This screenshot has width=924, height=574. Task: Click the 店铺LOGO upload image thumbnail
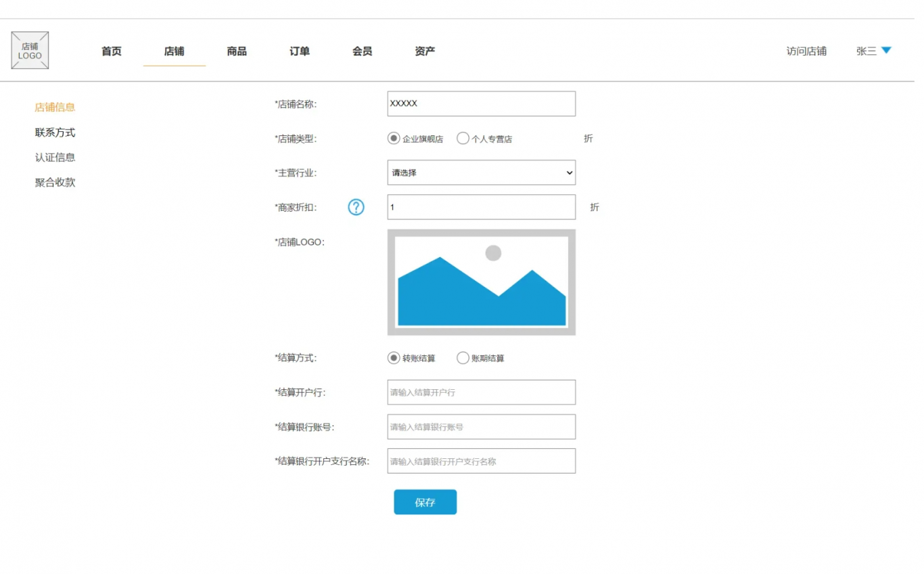click(482, 282)
